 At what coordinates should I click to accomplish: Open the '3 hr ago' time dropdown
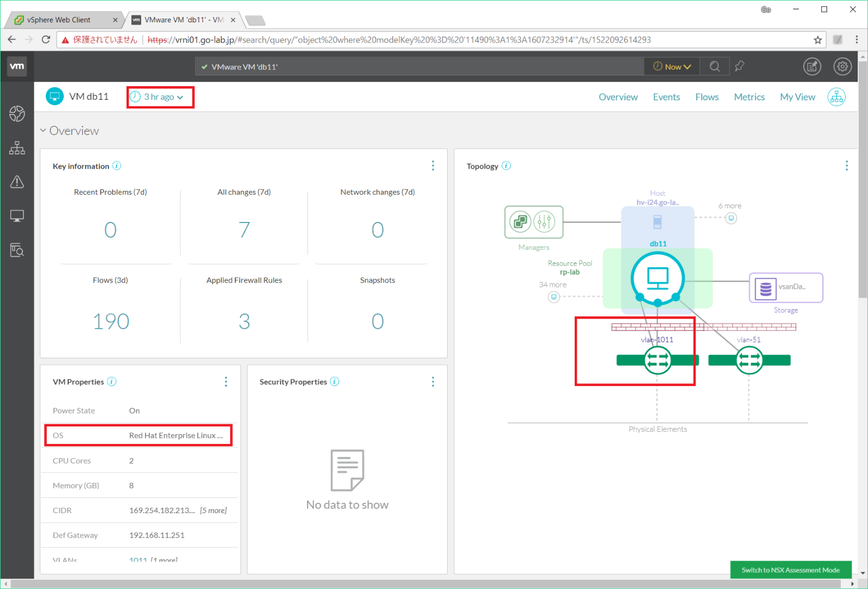[160, 97]
